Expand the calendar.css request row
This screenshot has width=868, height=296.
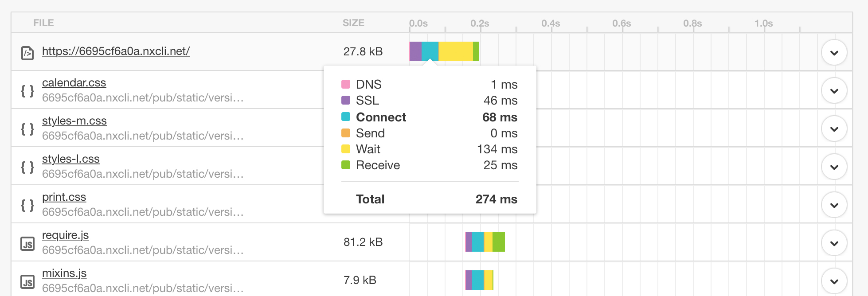(x=834, y=90)
